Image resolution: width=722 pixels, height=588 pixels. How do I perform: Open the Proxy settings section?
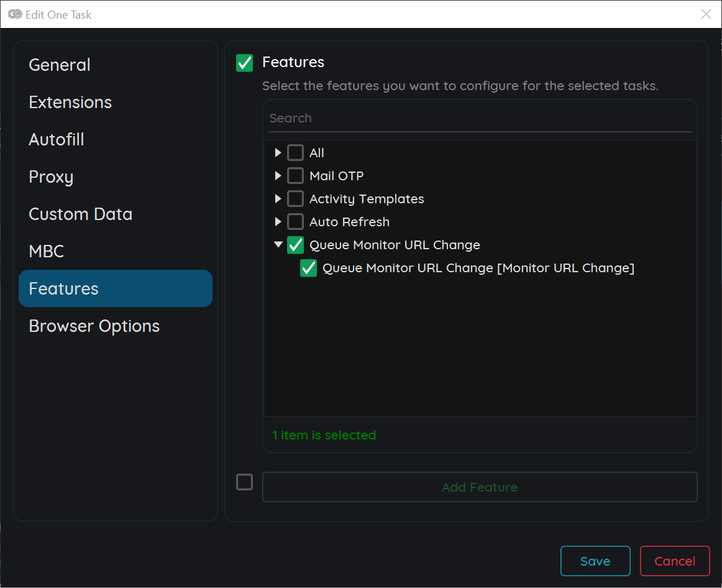click(51, 177)
